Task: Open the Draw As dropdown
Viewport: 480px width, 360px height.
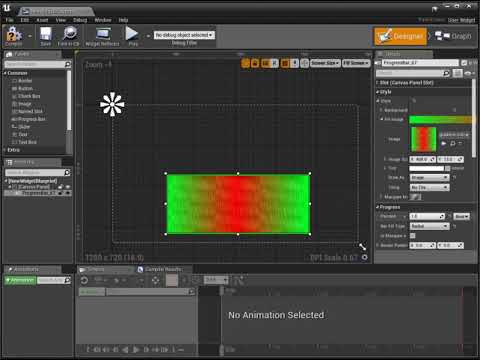Action: pyautogui.click(x=429, y=178)
